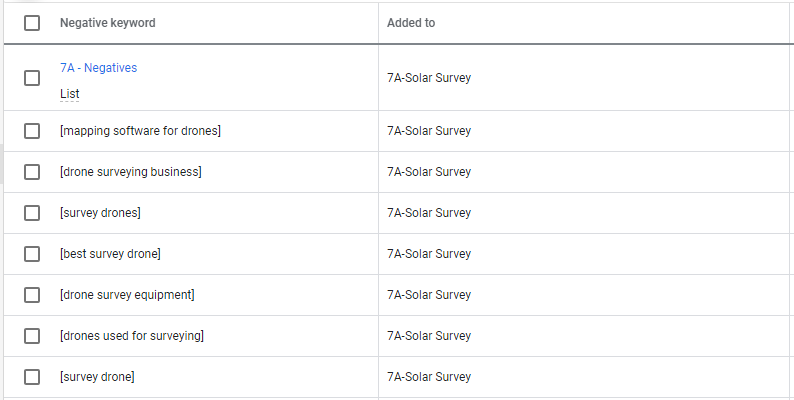The width and height of the screenshot is (794, 400).
Task: Tick the [survey drone] row checkbox
Action: click(32, 377)
